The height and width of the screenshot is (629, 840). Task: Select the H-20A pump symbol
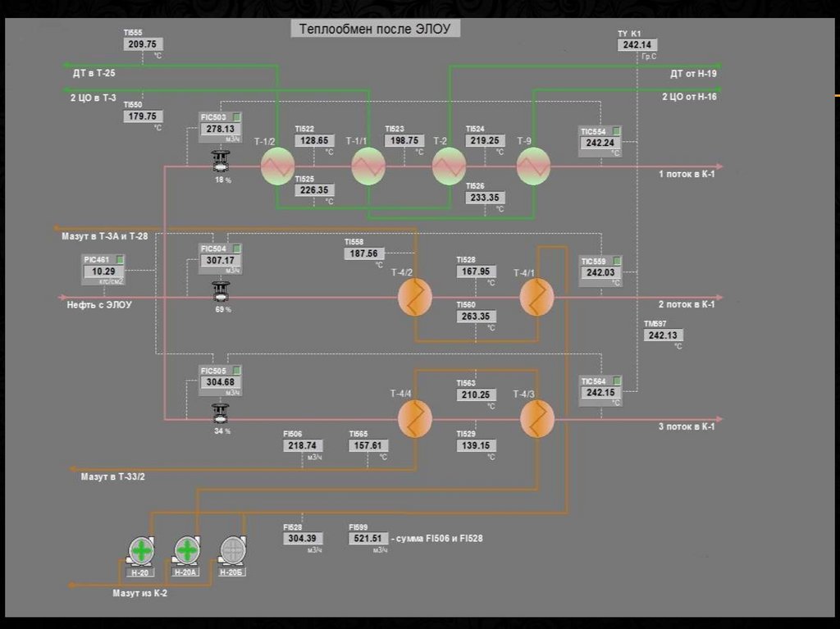tap(187, 550)
